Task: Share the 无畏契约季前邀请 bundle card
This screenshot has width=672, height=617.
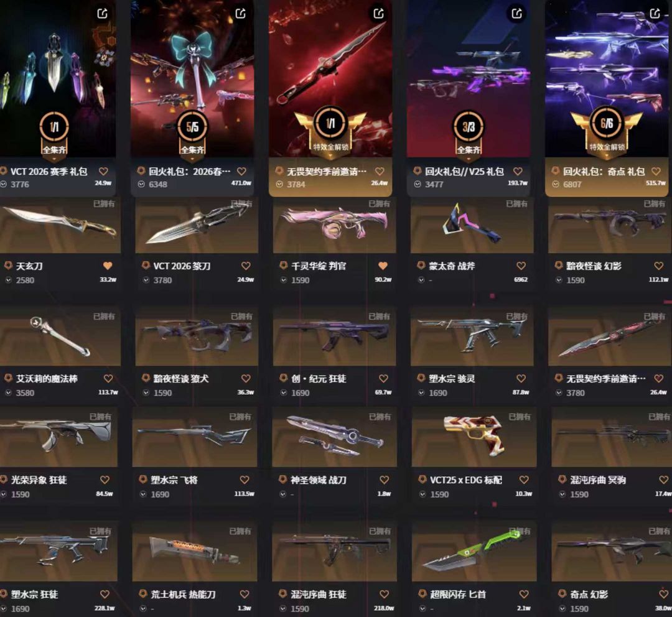Action: 379,14
